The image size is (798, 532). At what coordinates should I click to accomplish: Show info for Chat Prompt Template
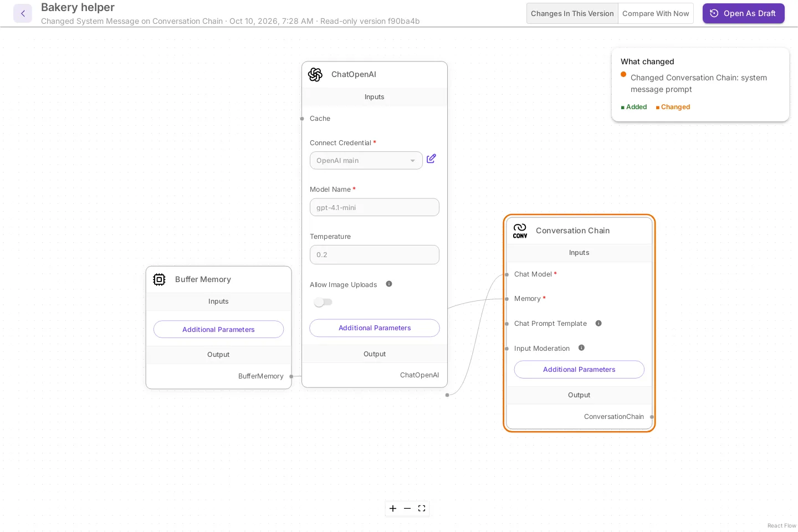click(x=598, y=323)
